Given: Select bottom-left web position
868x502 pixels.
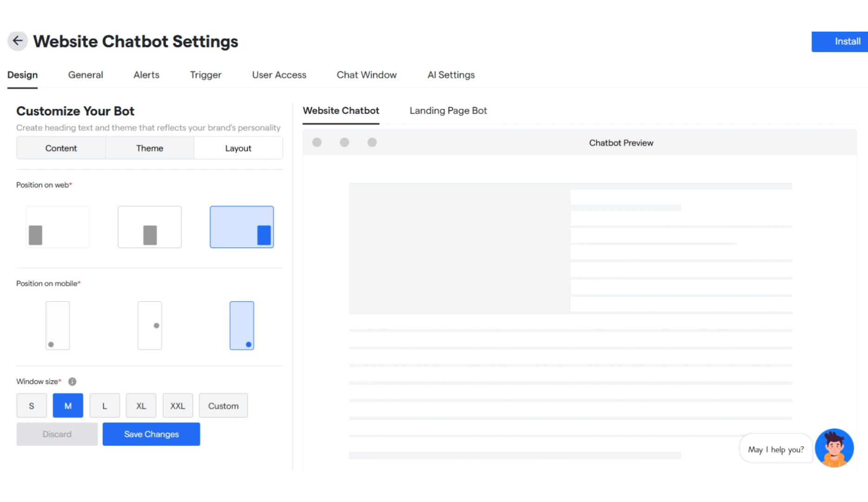Looking at the screenshot, I should click(58, 227).
